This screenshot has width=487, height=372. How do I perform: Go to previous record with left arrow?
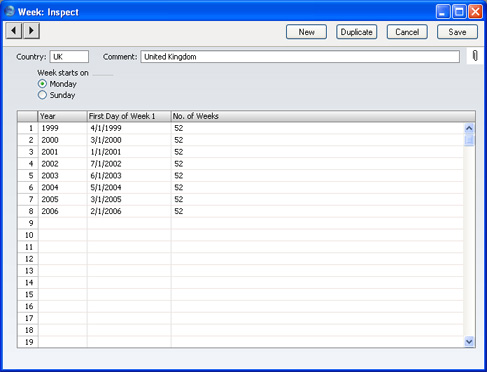14,31
